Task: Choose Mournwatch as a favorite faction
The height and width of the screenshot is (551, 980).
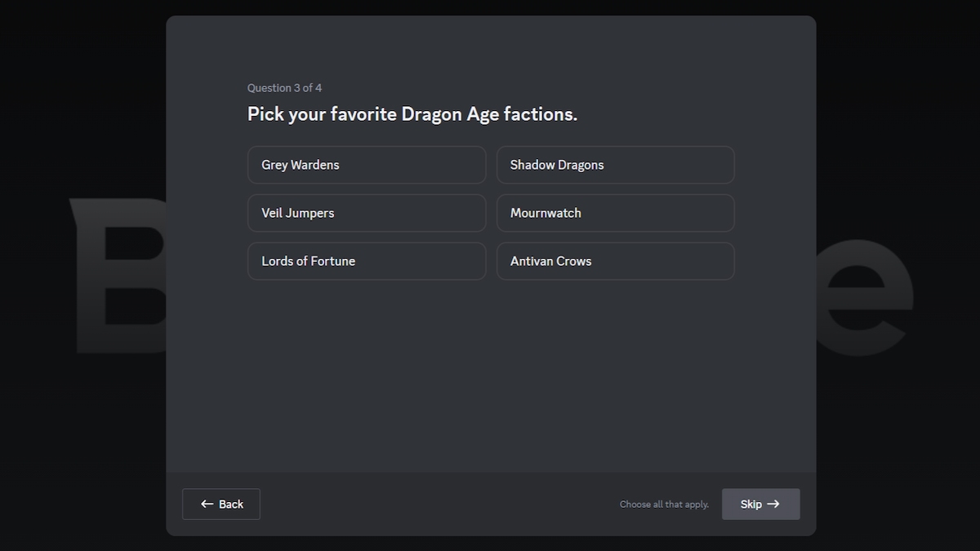Action: 615,212
